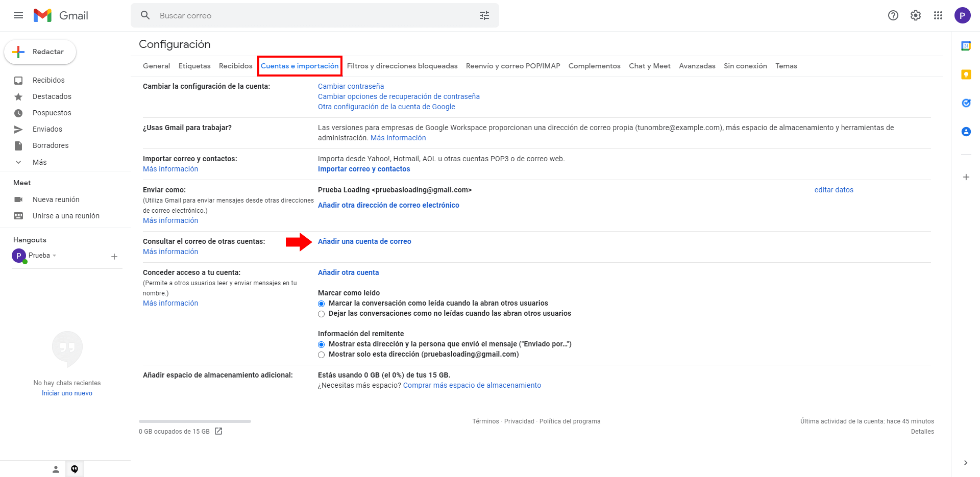Open the General settings tab

click(156, 66)
